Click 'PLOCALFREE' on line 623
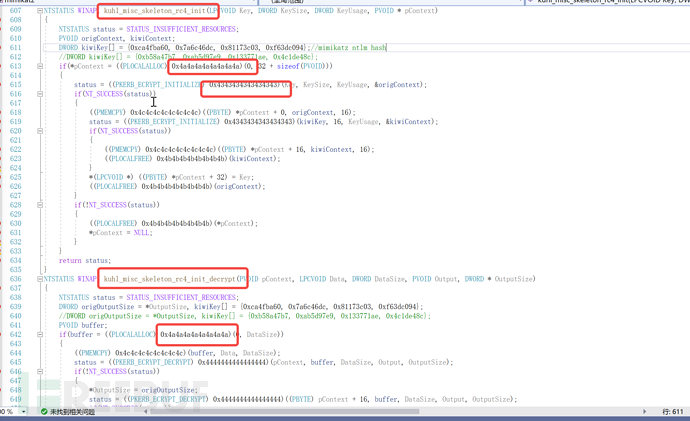This screenshot has width=690, height=421. pos(130,158)
